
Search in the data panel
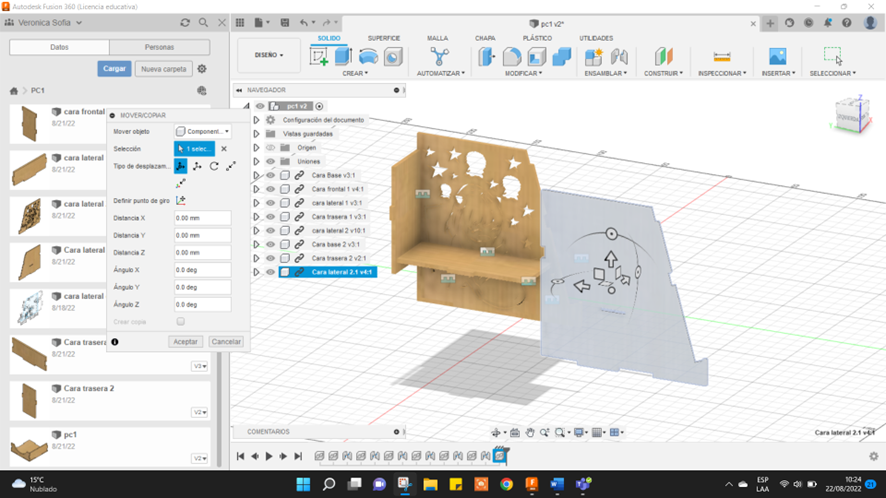[x=203, y=23]
